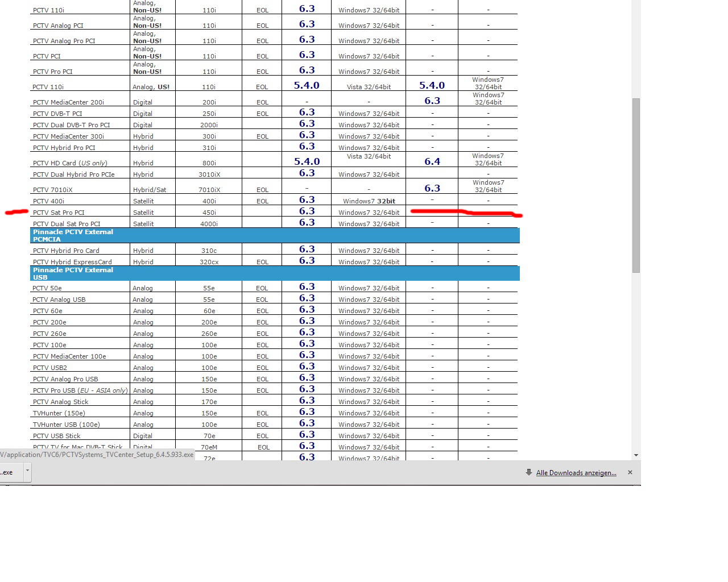
Task: Click the 'PCTV Pro PCI' product name
Action: click(x=53, y=72)
